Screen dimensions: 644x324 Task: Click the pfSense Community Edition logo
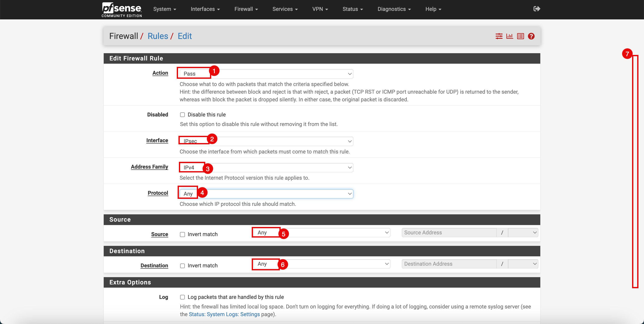click(122, 10)
